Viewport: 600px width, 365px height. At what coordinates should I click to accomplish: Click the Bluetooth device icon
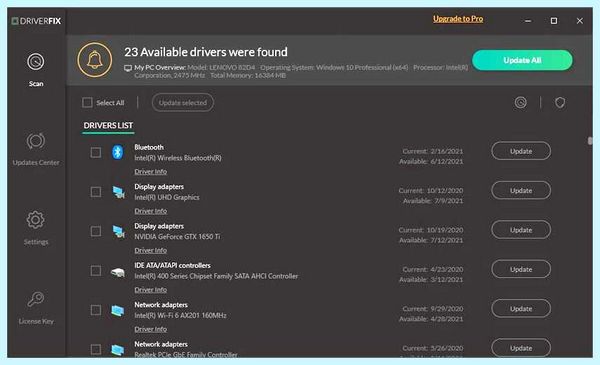117,152
